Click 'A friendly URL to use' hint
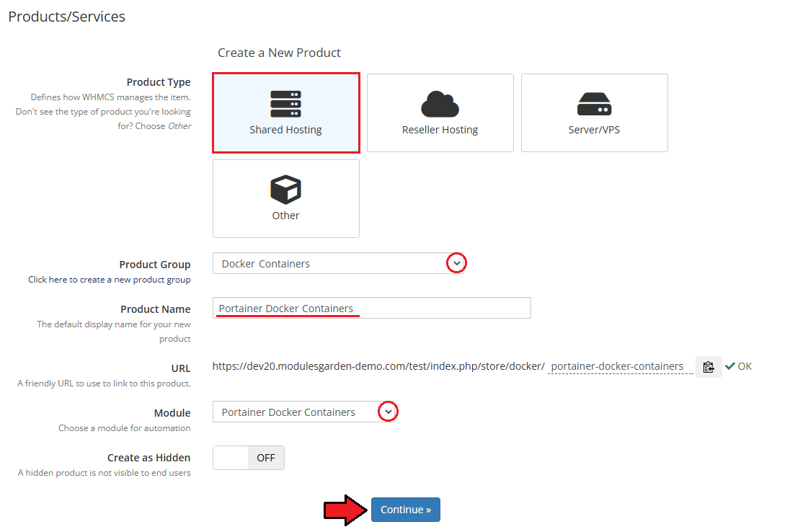808x532 pixels. 104,384
